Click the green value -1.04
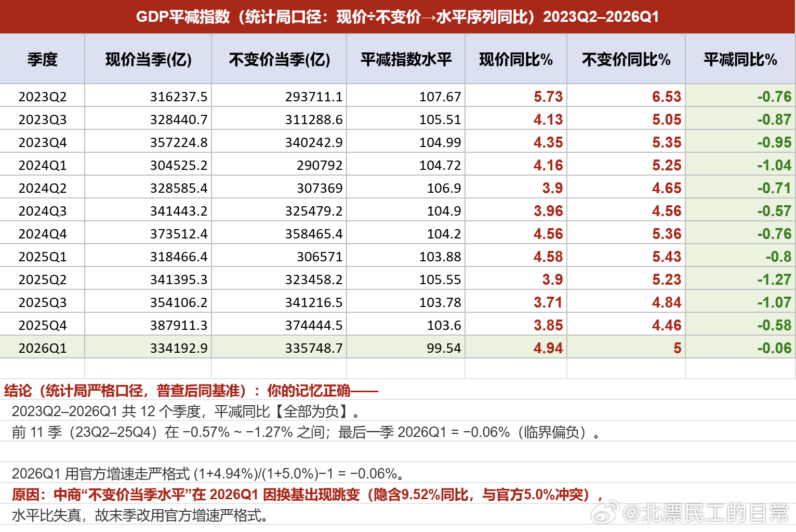The height and width of the screenshot is (532, 796). (x=774, y=165)
